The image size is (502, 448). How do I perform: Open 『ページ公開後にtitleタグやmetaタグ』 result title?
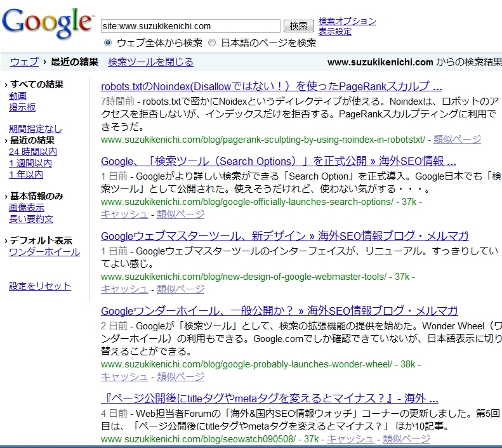point(270,399)
